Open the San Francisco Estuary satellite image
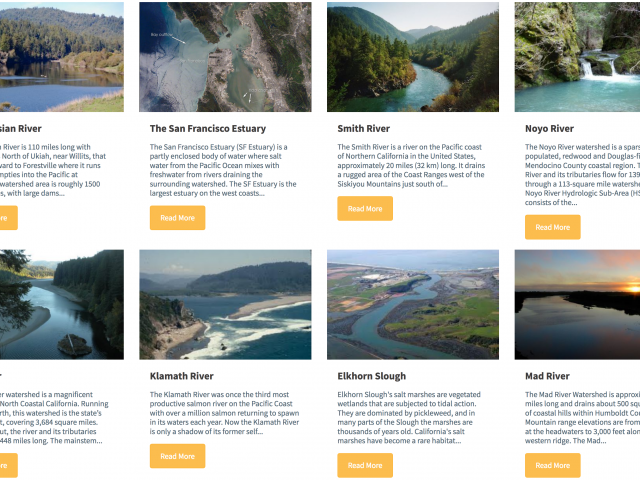The image size is (640, 480). (x=225, y=57)
